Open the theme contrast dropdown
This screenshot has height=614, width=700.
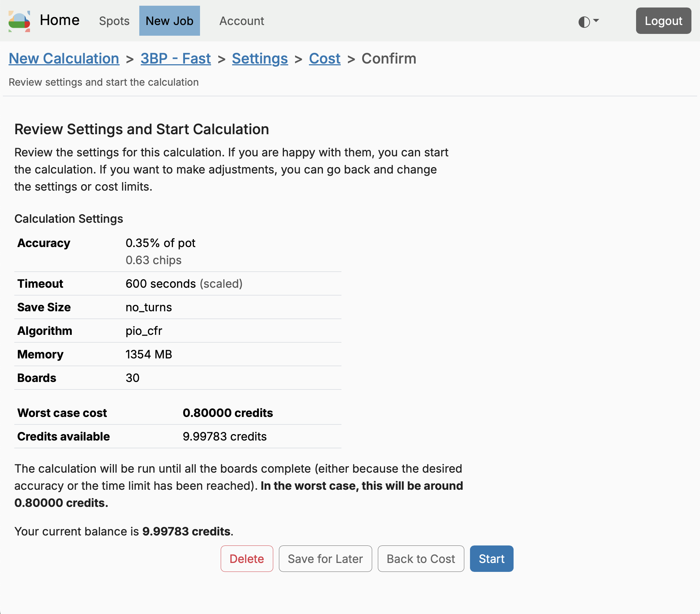click(x=588, y=22)
